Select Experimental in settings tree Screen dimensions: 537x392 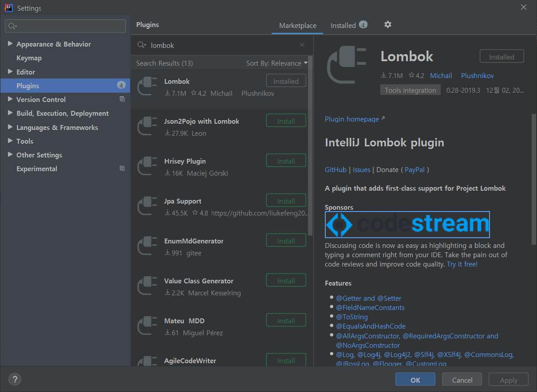37,169
